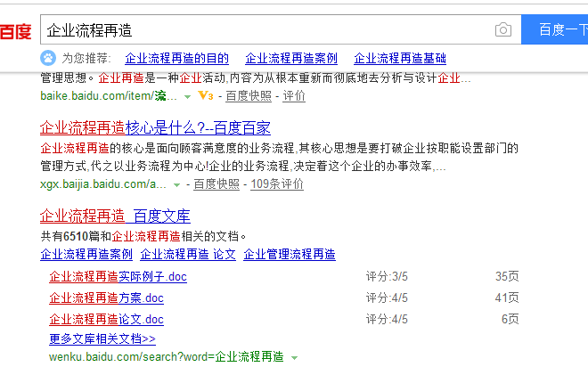Click the V3 credibility badge icon
The image size is (588, 375).
click(206, 96)
